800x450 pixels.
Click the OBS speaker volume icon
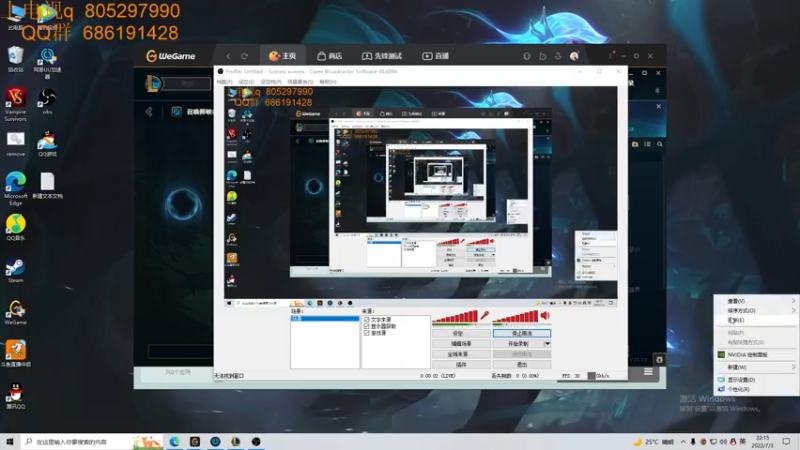click(545, 316)
